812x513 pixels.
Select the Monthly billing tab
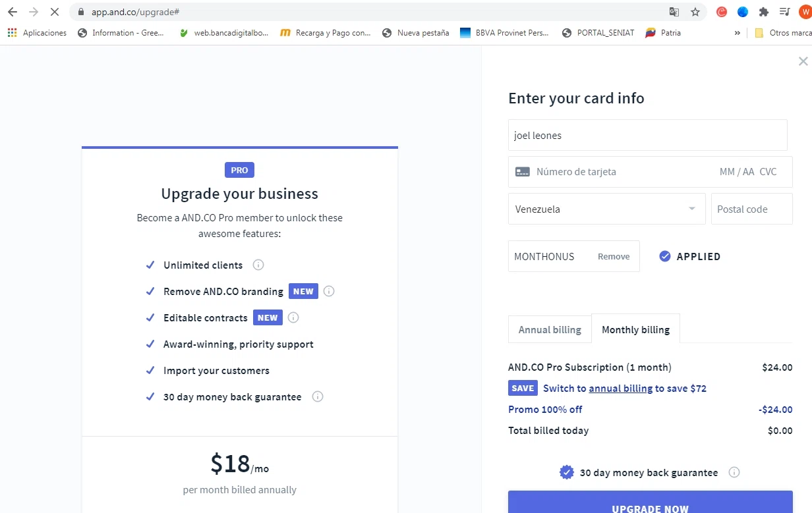[x=635, y=329]
